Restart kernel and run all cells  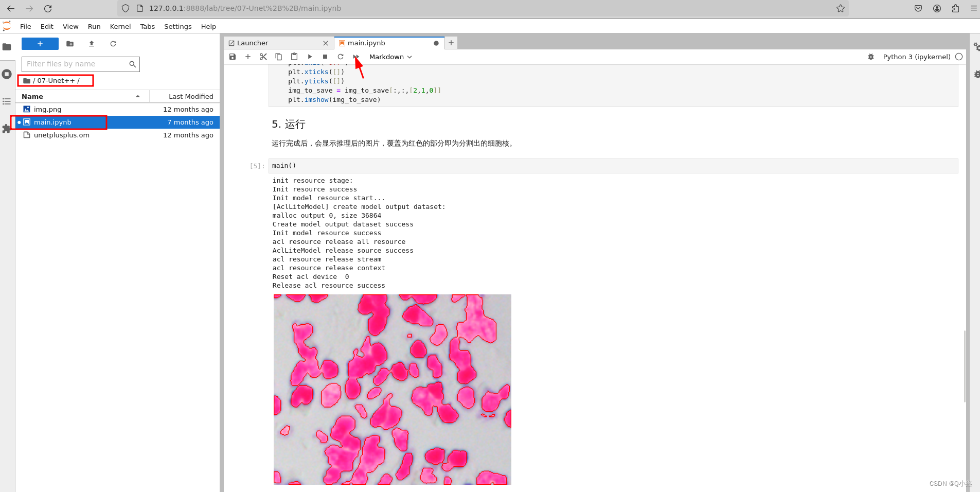[x=356, y=57]
